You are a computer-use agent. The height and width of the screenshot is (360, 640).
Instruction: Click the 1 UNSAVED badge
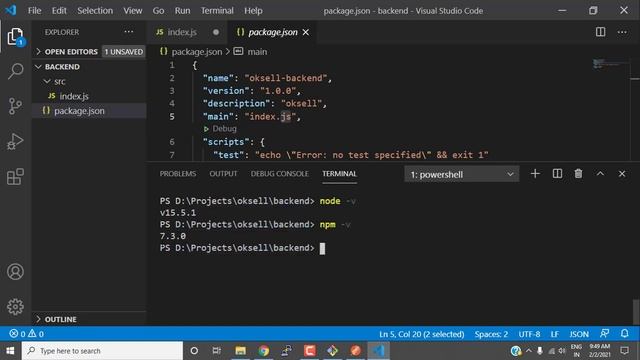tap(124, 52)
